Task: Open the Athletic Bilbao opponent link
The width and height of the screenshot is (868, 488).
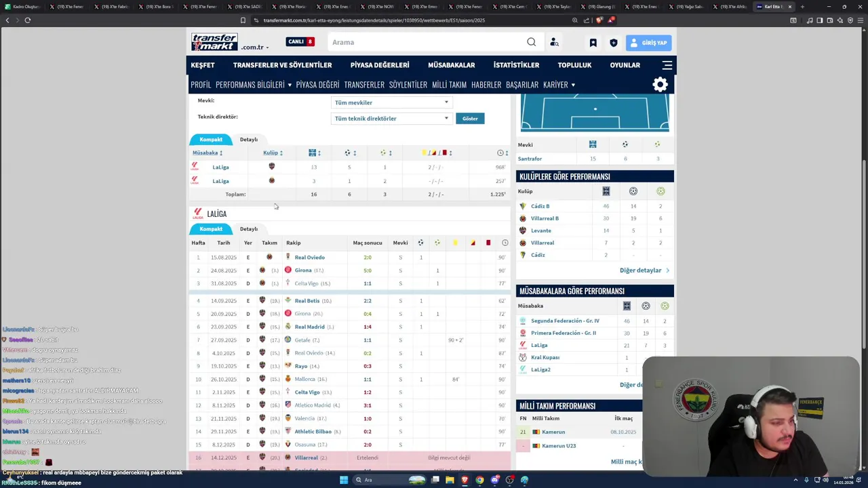Action: [x=313, y=431]
